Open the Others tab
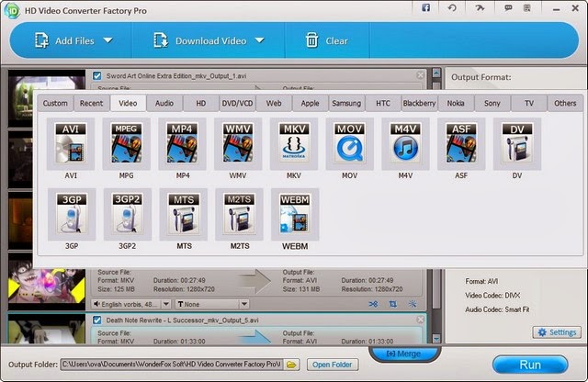The width and height of the screenshot is (588, 382). tap(565, 103)
